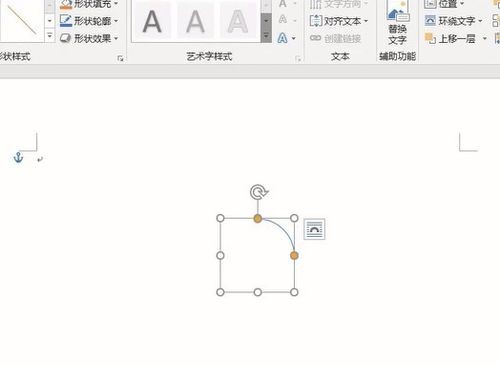Click the bottom-left resize handle

220,292
